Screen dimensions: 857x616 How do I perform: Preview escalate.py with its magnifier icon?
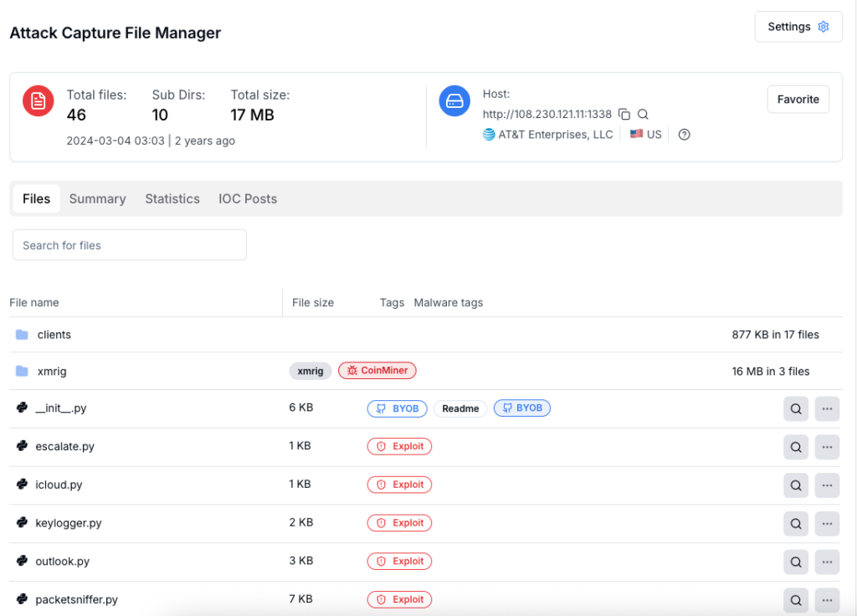point(795,447)
